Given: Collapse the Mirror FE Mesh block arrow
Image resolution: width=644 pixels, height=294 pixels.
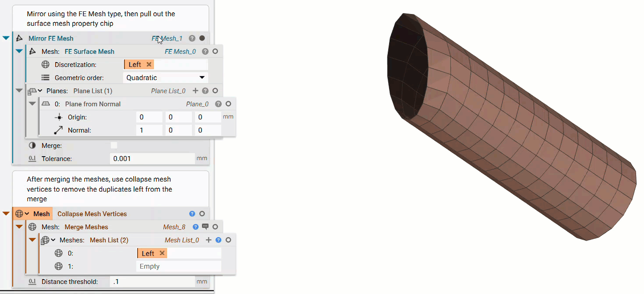Looking at the screenshot, I should [x=6, y=38].
